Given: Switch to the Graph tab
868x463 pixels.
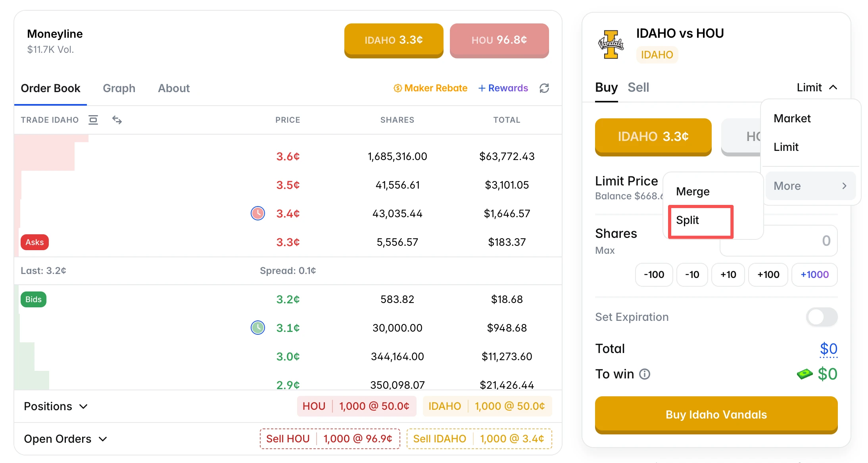Looking at the screenshot, I should click(119, 88).
